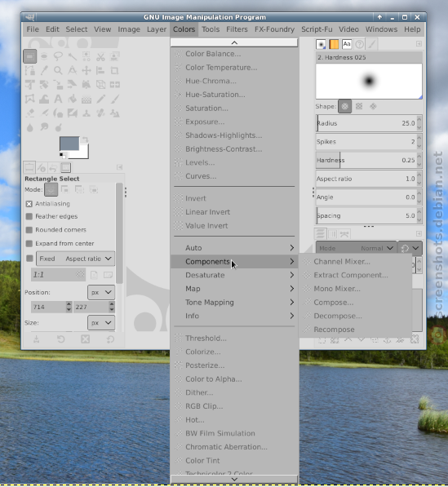Screen dimensions: 448x487
Task: Click the foreground color swatch
Action: (x=69, y=144)
